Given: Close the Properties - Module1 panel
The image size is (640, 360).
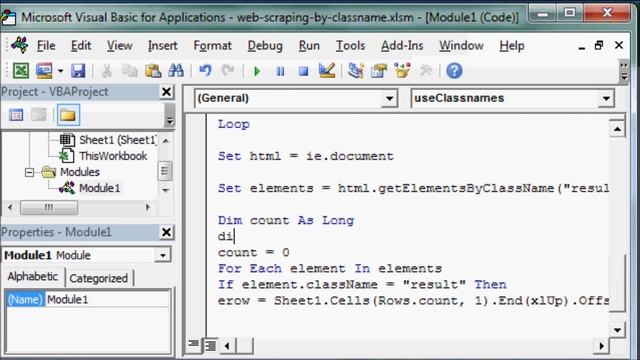Looking at the screenshot, I should coord(166,232).
